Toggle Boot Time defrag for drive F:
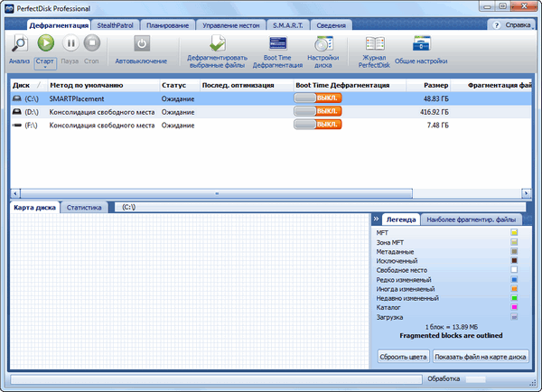542x392 pixels. (316, 126)
